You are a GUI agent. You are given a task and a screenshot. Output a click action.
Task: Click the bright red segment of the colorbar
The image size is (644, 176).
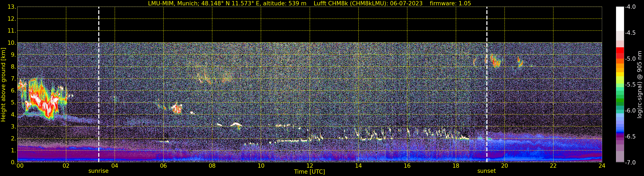coord(620,50)
